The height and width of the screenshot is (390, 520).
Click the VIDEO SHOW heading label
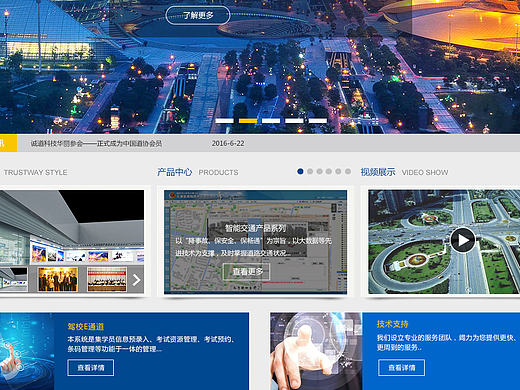pyautogui.click(x=425, y=173)
